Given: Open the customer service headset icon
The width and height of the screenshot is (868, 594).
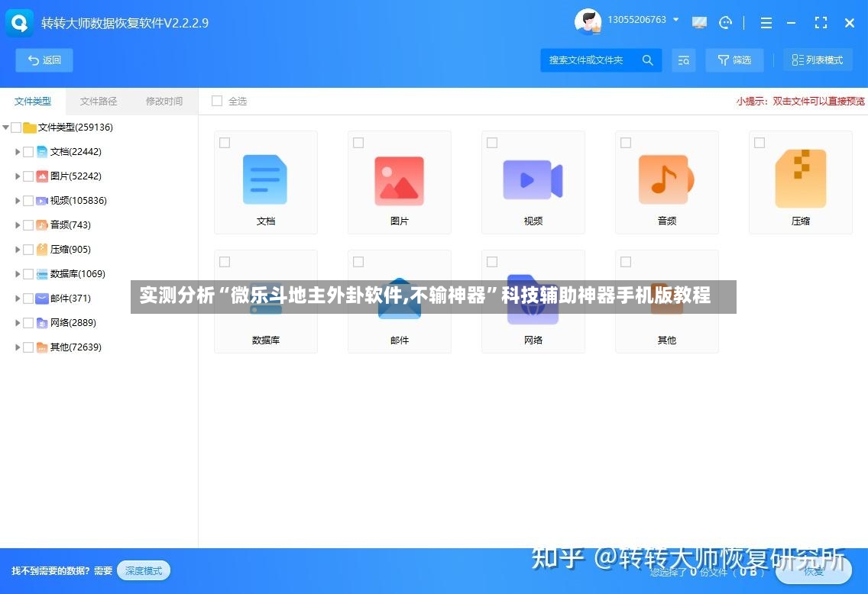Looking at the screenshot, I should (725, 23).
